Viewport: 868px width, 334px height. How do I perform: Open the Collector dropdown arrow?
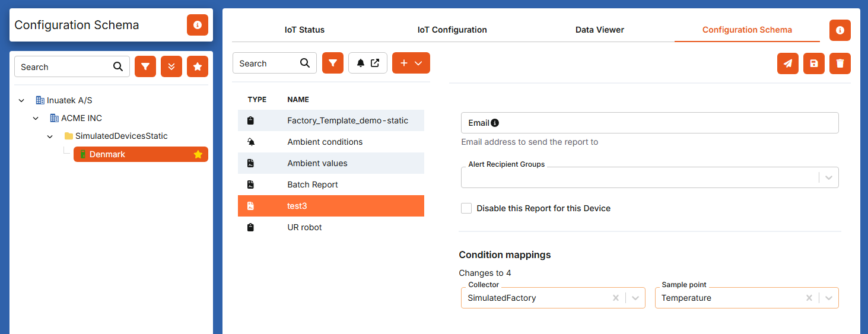pos(635,298)
